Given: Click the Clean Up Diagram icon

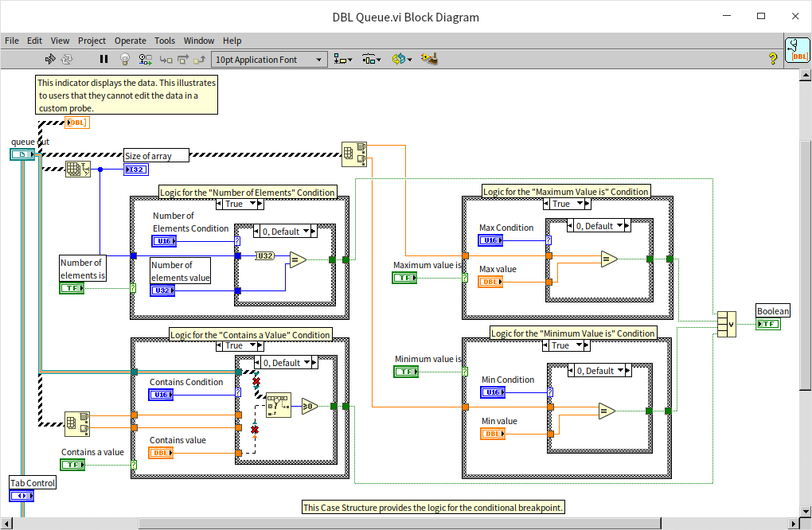Looking at the screenshot, I should [x=431, y=59].
